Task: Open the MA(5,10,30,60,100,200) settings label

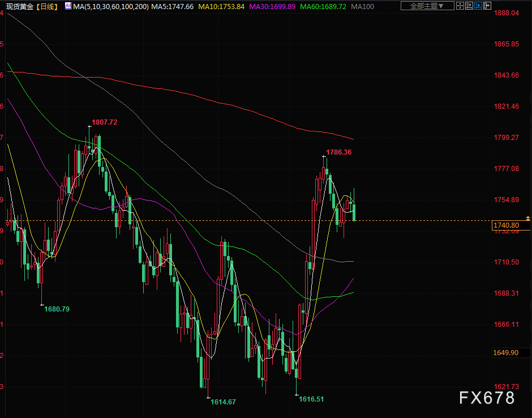Action: point(111,6)
